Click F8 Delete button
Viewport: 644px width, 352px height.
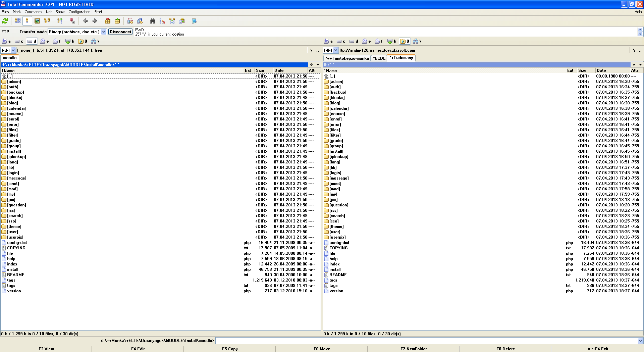[x=505, y=349]
